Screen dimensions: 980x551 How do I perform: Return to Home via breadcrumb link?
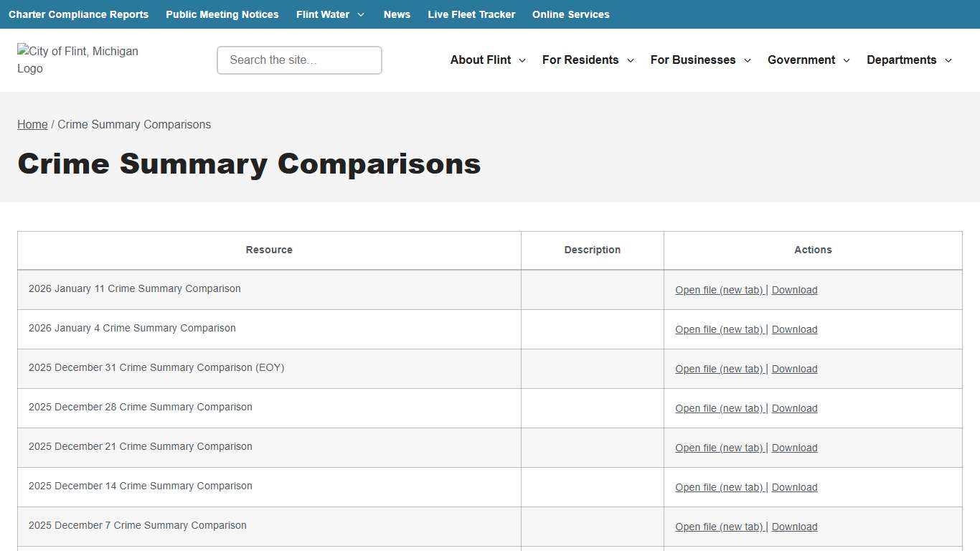[x=32, y=124]
